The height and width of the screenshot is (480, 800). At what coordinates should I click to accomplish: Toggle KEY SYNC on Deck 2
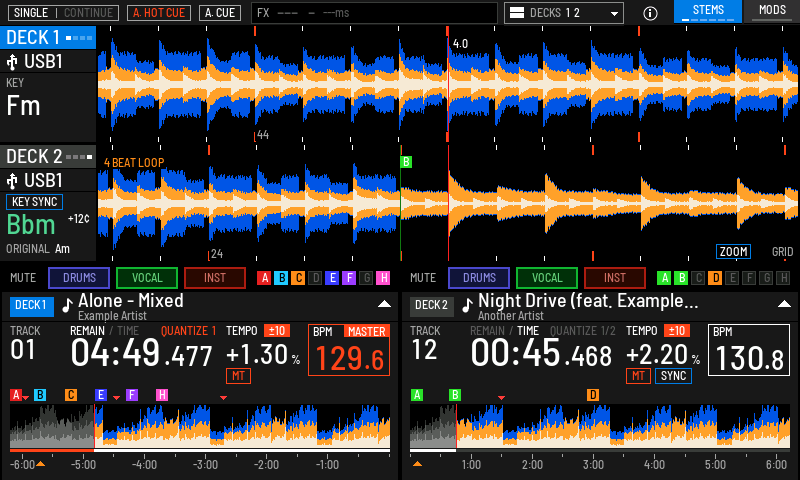coord(34,202)
